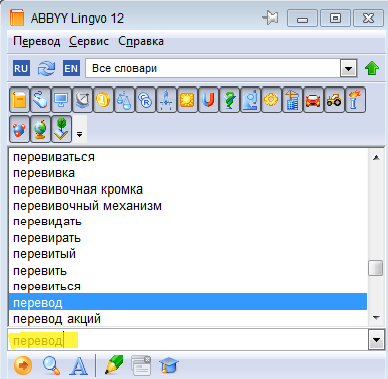Click into the search input with перевод
This screenshot has height=379, width=388.
[188, 340]
